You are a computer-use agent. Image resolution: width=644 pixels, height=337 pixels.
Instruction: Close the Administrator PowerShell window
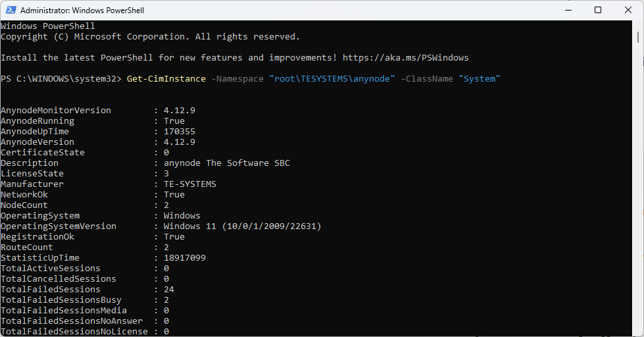(x=628, y=10)
